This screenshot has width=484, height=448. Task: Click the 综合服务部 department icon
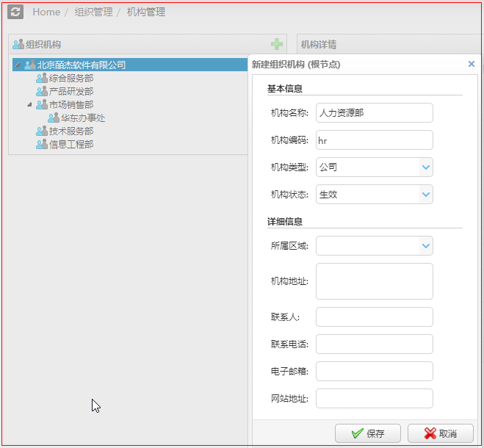click(42, 79)
